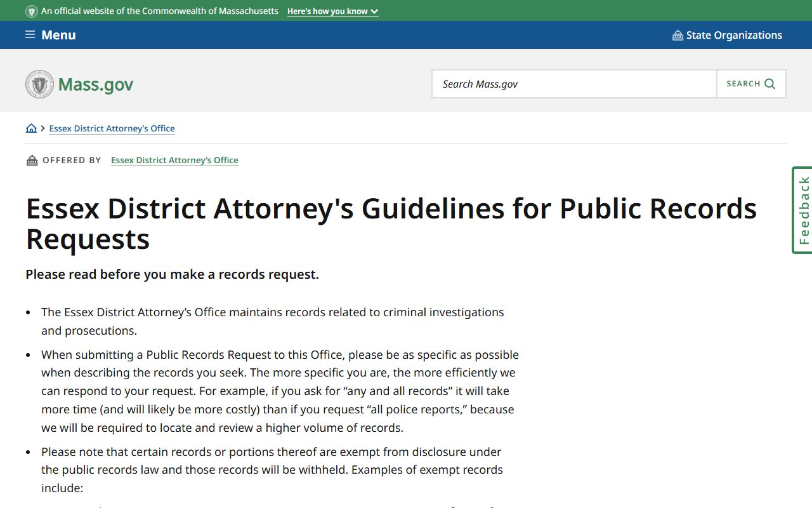
Task: Focus the Search Mass.gov input field
Action: [574, 84]
